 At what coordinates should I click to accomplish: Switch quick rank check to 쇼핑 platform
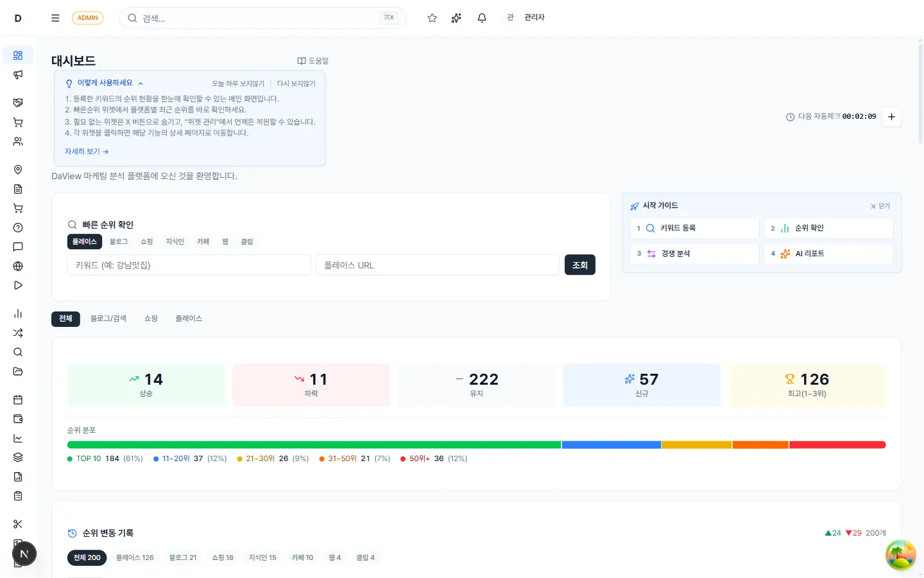pos(146,241)
